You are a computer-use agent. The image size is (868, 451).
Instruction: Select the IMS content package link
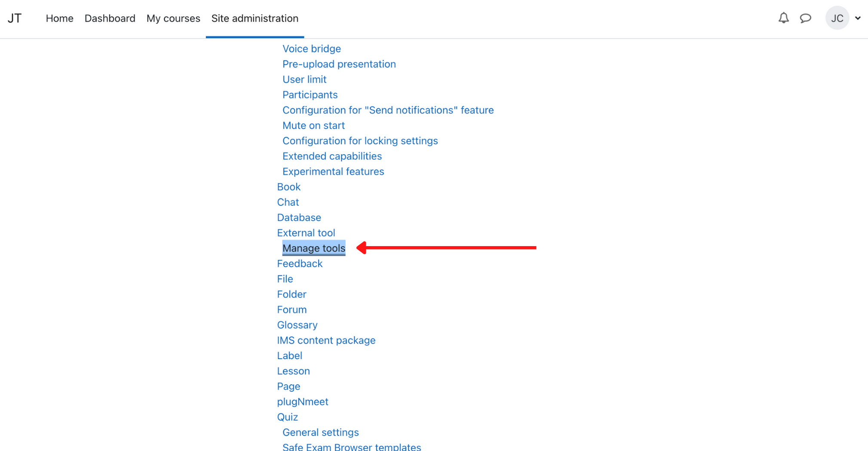(x=326, y=340)
